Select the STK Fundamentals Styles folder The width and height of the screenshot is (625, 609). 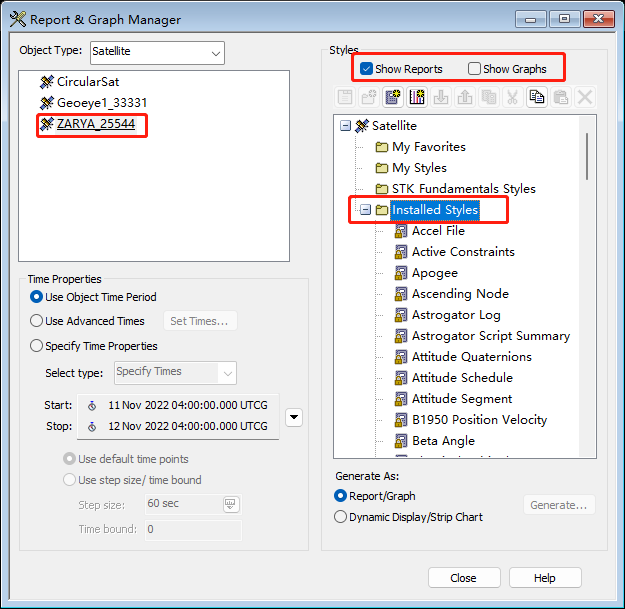tap(463, 189)
